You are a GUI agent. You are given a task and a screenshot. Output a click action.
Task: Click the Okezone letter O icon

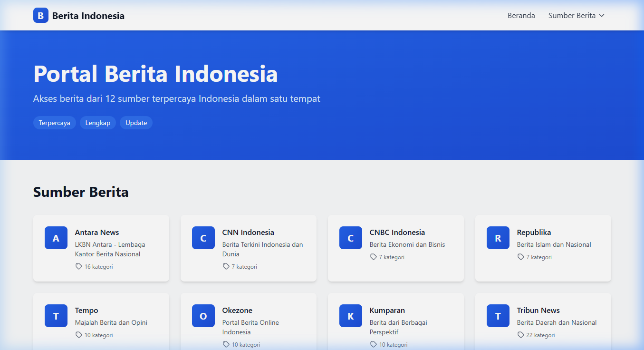pyautogui.click(x=203, y=316)
